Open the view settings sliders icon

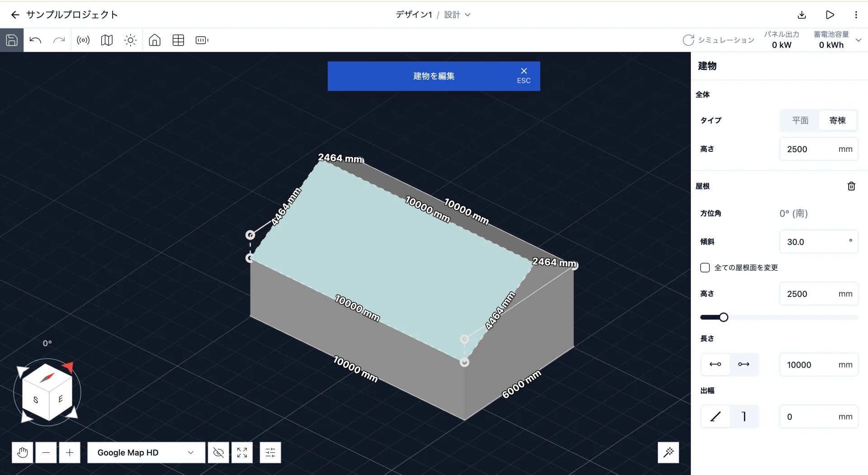pyautogui.click(x=270, y=452)
